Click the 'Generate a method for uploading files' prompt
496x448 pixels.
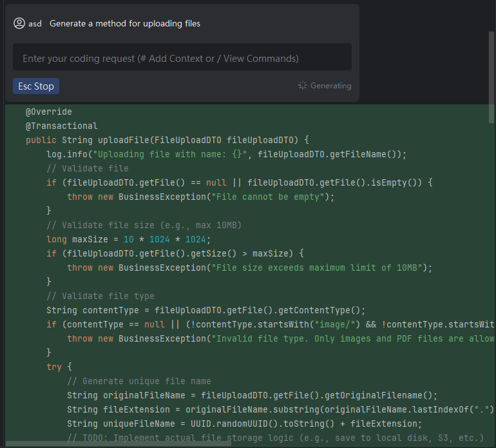(x=125, y=23)
